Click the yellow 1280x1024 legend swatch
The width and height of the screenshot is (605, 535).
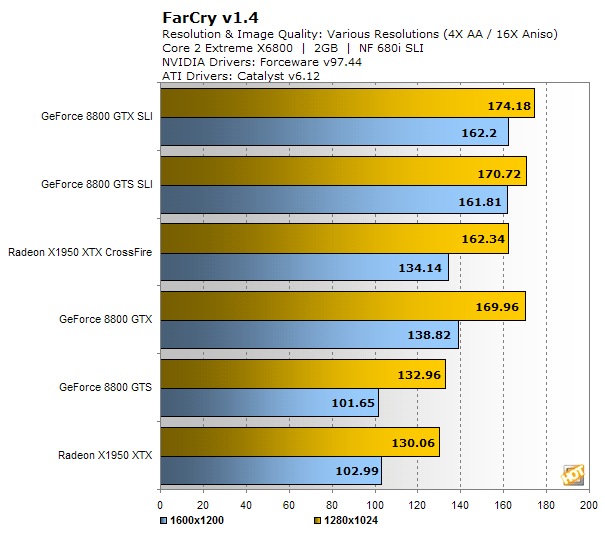tap(318, 521)
